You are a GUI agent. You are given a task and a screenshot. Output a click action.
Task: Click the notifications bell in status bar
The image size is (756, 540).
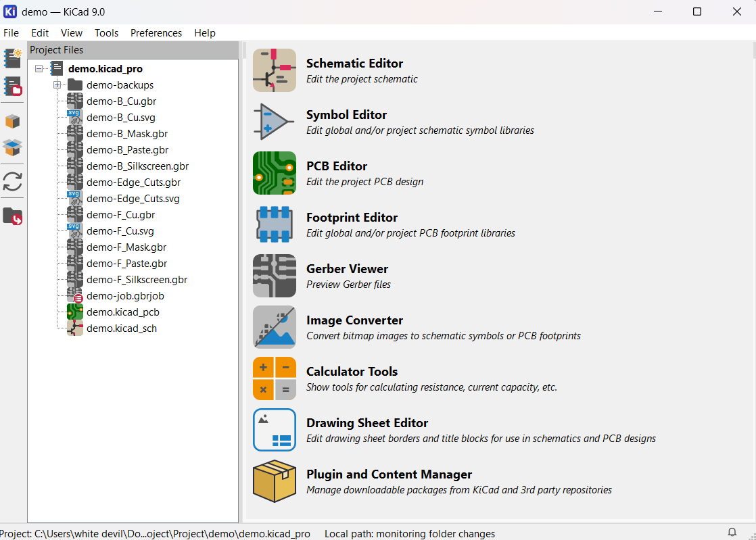(732, 533)
